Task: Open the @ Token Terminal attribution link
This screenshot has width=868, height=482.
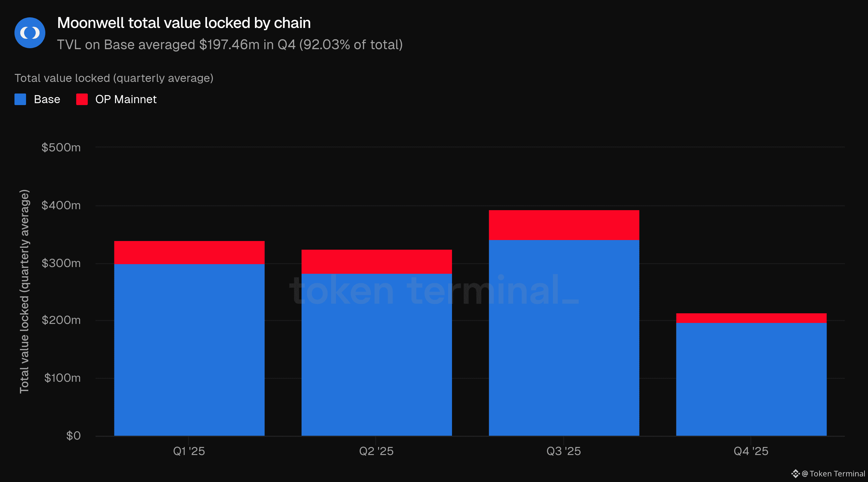Action: [x=833, y=474]
